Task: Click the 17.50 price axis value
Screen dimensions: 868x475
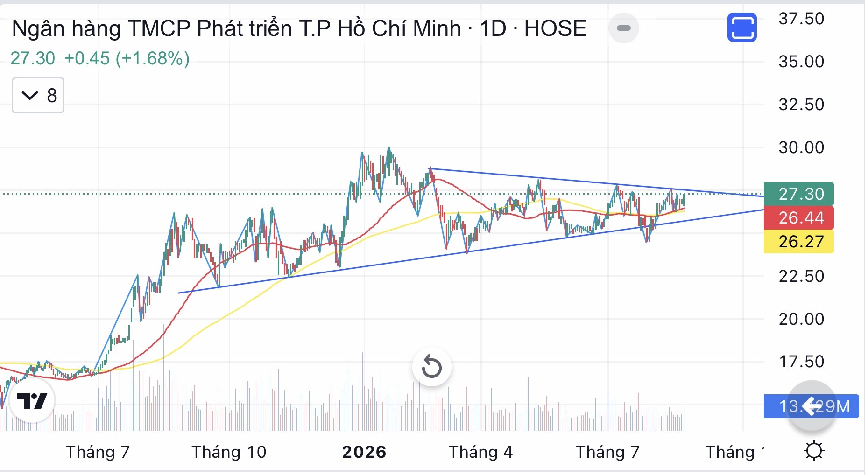Action: coord(801,362)
